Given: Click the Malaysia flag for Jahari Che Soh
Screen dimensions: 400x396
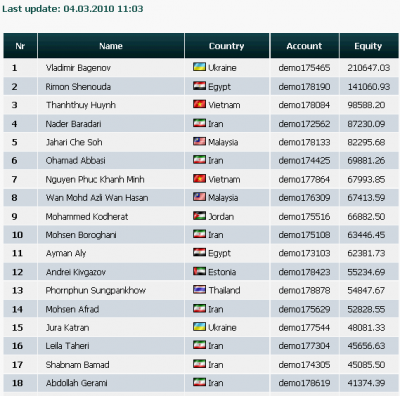Looking at the screenshot, I should (x=199, y=141).
